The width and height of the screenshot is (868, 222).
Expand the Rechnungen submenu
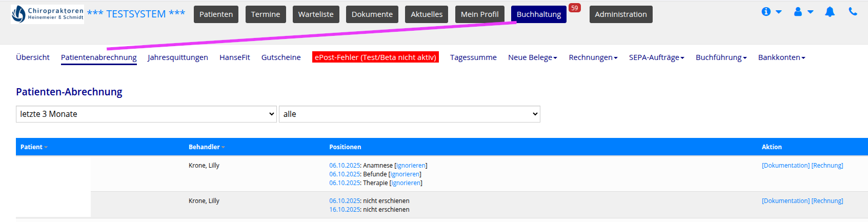(593, 57)
